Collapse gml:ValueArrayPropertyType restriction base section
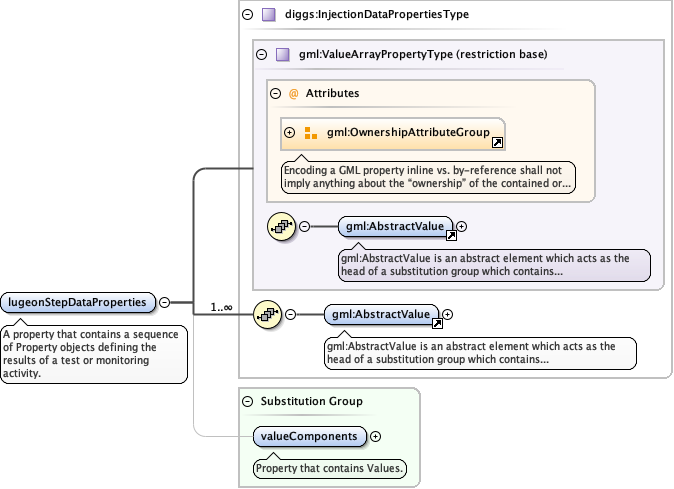 coord(262,55)
